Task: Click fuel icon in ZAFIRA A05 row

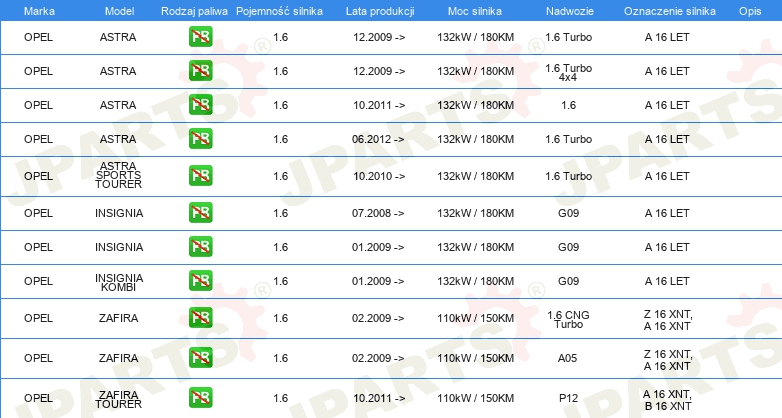Action: tap(200, 358)
